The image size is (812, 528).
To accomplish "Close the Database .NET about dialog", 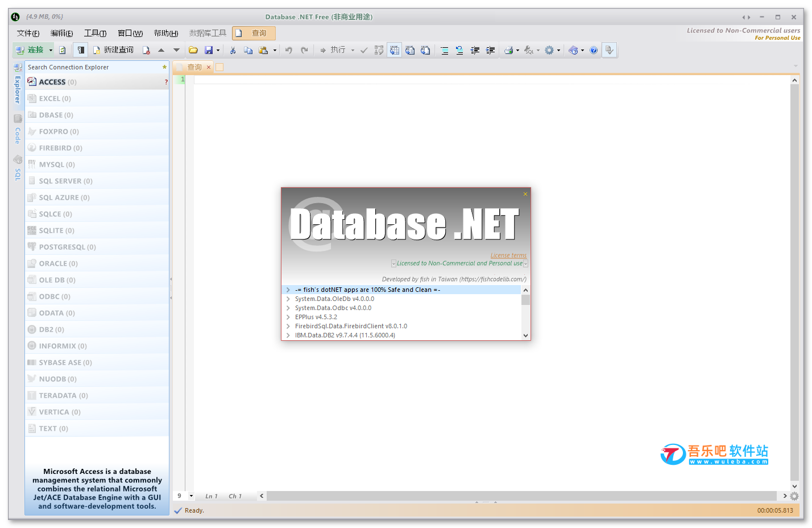I will click(525, 194).
